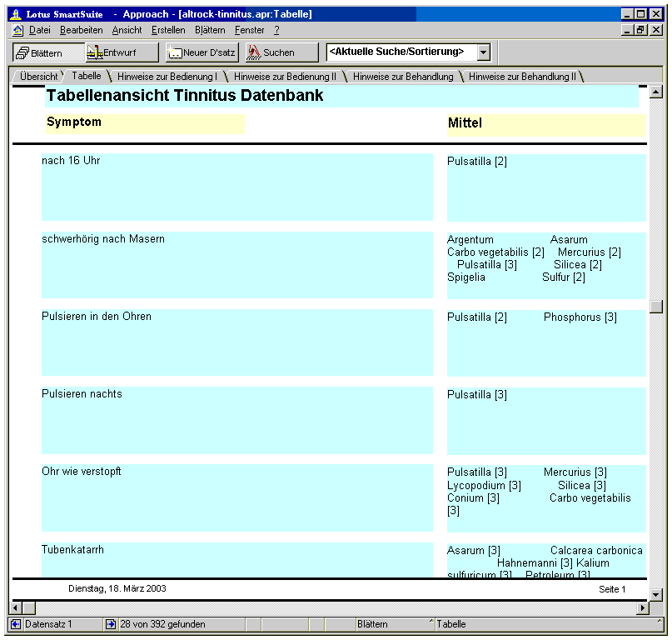Switch to the Übersicht tab

(38, 77)
